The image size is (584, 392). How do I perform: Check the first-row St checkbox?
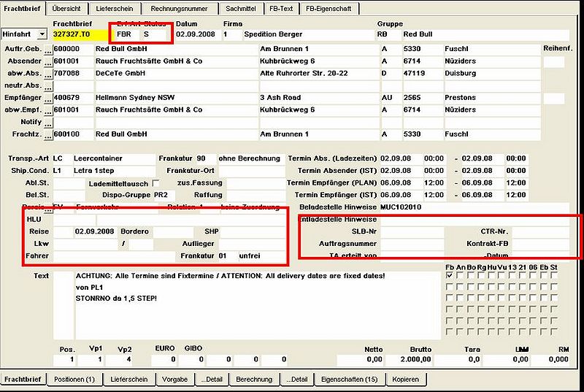(554, 276)
